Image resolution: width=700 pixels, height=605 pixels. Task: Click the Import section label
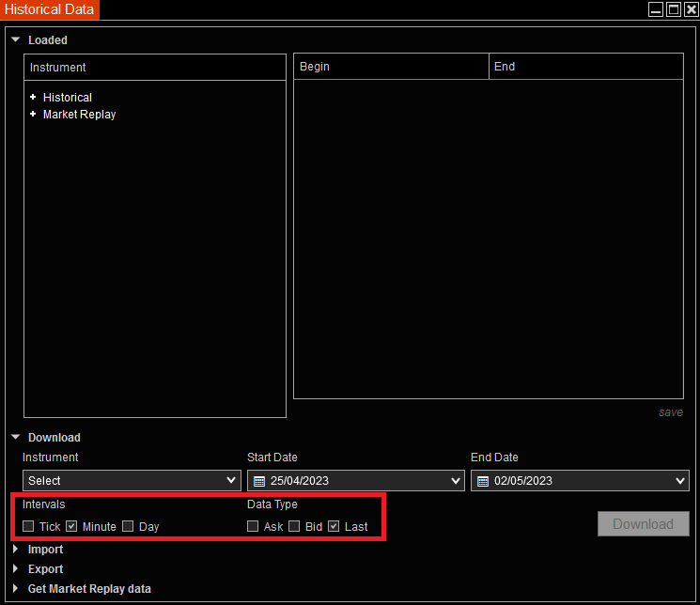click(45, 550)
